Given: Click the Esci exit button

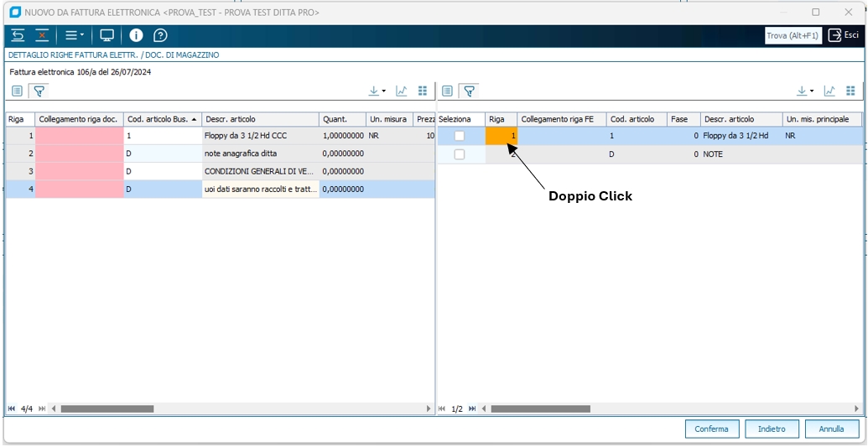Looking at the screenshot, I should point(844,35).
